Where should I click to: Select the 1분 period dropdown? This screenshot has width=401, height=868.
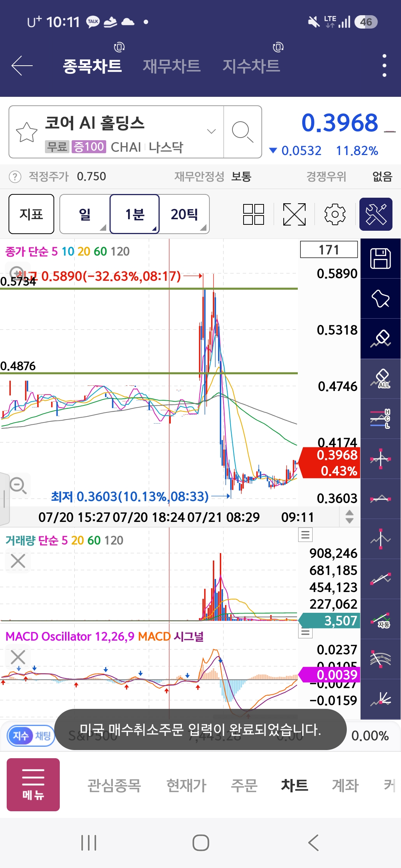(135, 214)
